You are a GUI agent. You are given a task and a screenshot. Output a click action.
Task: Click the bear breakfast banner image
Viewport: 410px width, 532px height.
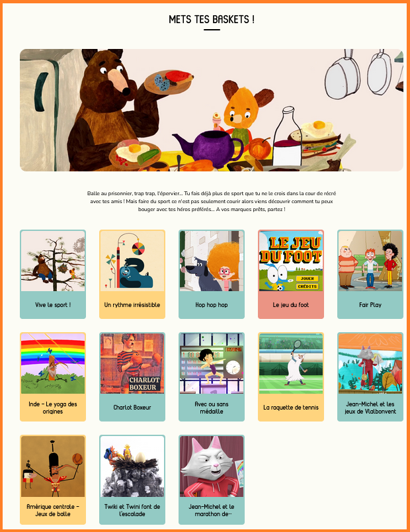[x=212, y=110]
